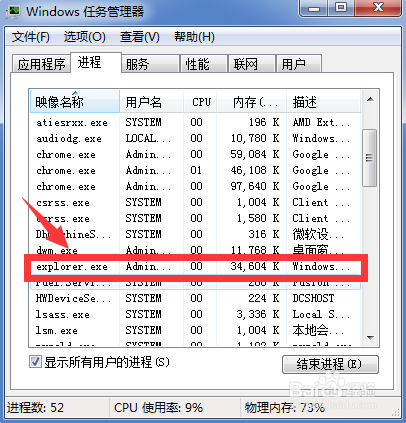The height and width of the screenshot is (423, 406).
Task: Click the 10,780 K memory value
Action: click(x=255, y=138)
